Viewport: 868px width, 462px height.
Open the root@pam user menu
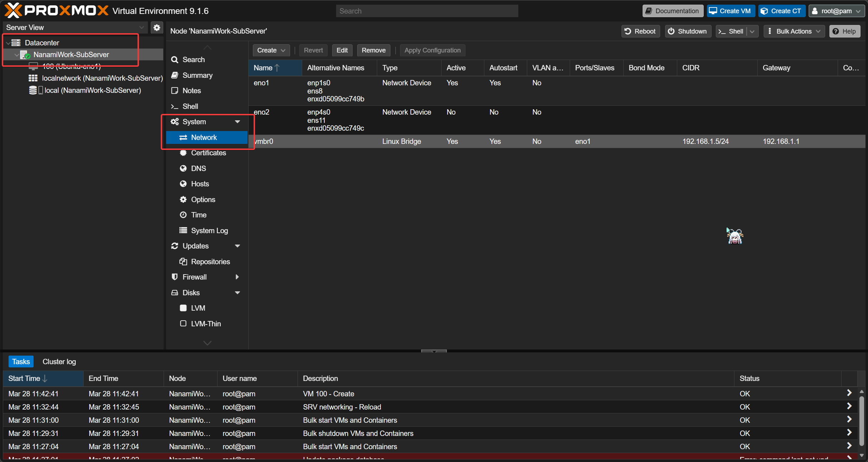pyautogui.click(x=836, y=11)
